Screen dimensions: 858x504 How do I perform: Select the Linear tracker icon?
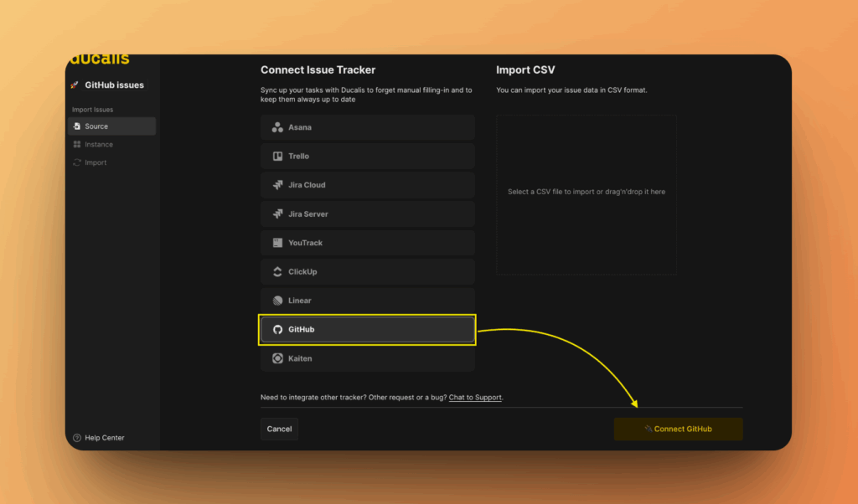coord(277,300)
